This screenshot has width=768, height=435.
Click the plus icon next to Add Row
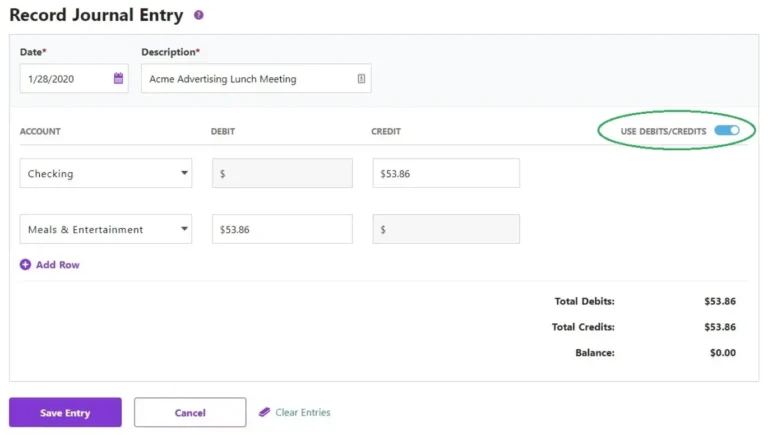[x=25, y=265]
